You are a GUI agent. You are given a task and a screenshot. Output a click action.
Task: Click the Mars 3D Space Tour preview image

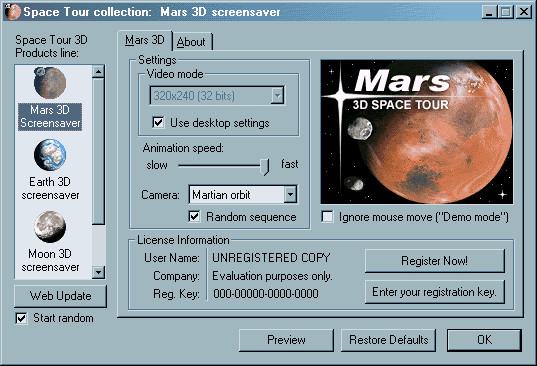click(416, 132)
